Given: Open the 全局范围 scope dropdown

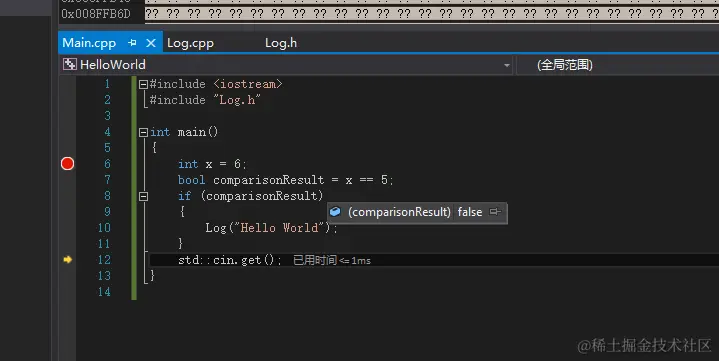Looking at the screenshot, I should point(564,65).
